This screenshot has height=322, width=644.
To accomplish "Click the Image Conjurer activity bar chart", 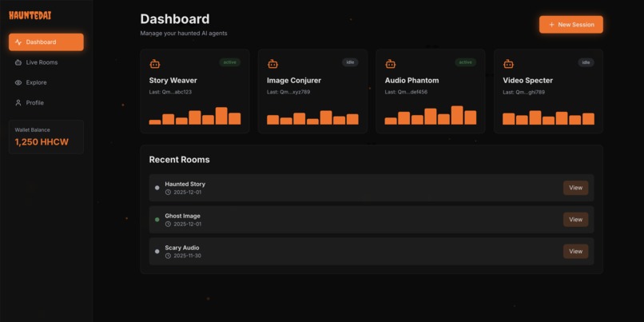I will (312, 117).
